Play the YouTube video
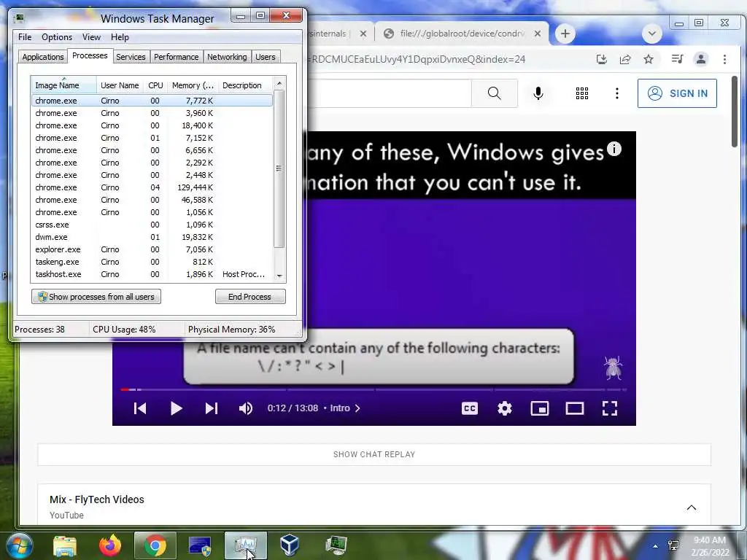The width and height of the screenshot is (747, 560). point(176,408)
